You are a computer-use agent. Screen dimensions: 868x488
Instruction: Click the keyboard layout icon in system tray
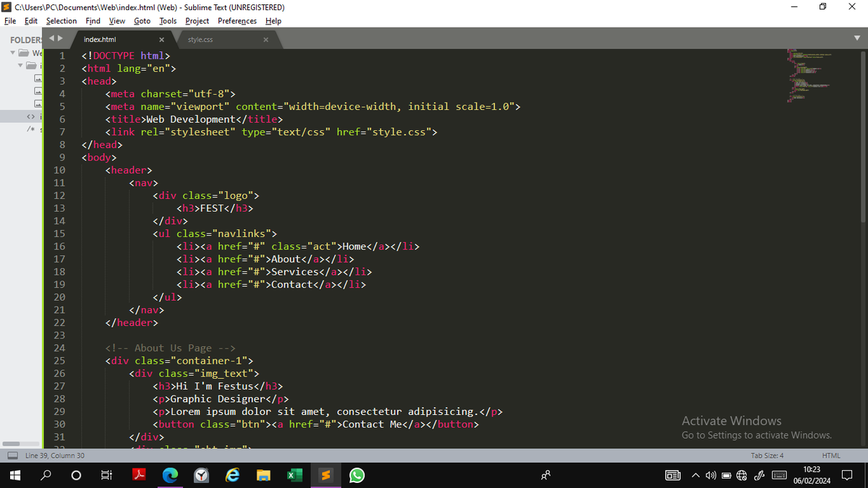pyautogui.click(x=780, y=475)
